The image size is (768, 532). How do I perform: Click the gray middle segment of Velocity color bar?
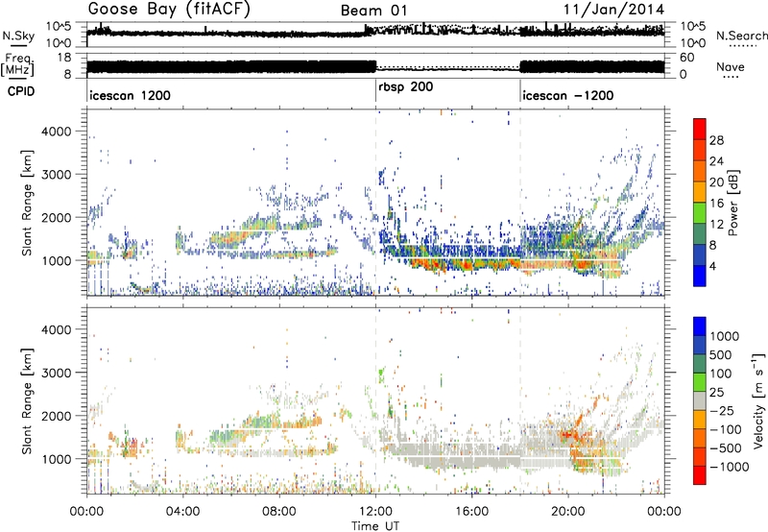coord(700,400)
